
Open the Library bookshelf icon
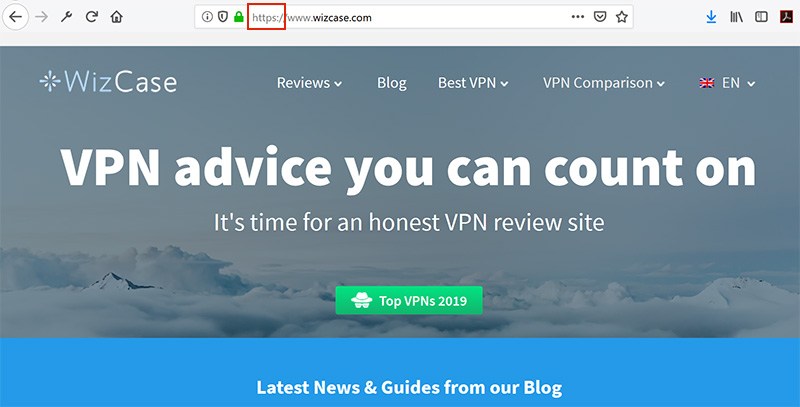point(736,17)
